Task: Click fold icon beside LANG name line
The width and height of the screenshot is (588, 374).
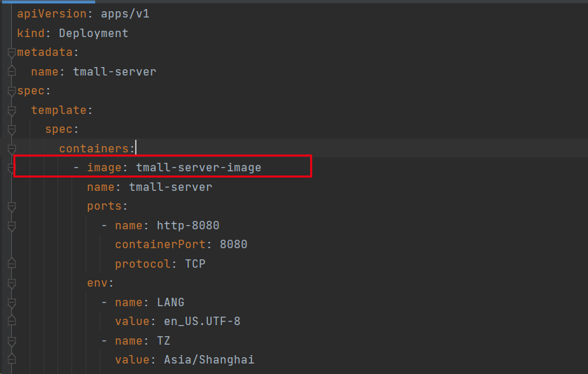Action: pos(11,302)
